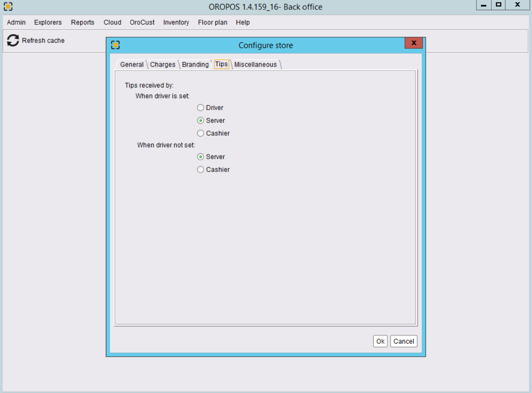
Task: Close the OROPOS Back office window
Action: 517,5
